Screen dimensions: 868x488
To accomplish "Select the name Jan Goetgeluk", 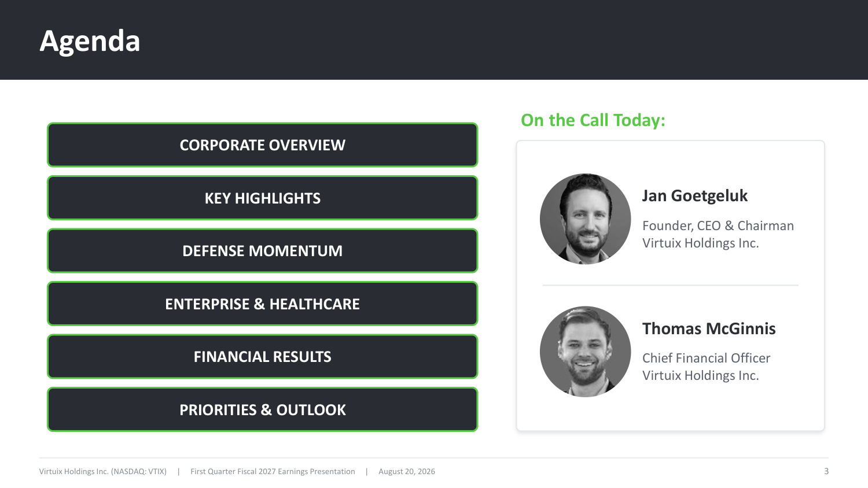I will click(695, 196).
